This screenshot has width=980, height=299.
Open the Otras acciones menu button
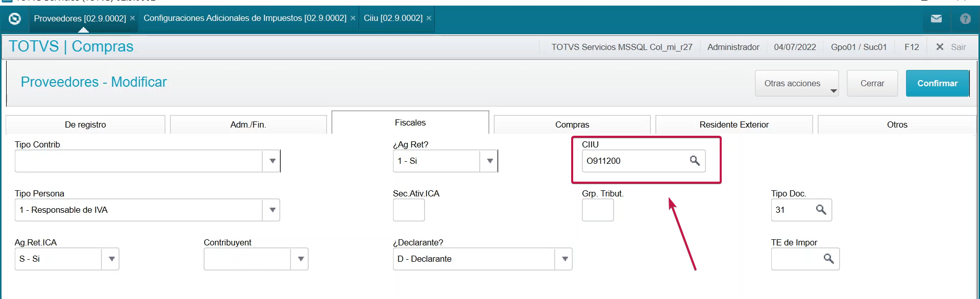tap(797, 83)
